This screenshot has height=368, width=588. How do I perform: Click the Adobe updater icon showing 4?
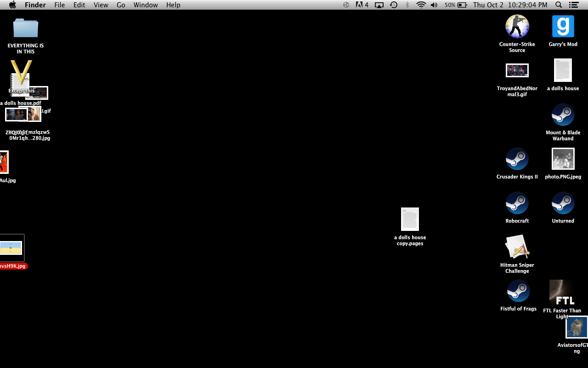pyautogui.click(x=362, y=5)
